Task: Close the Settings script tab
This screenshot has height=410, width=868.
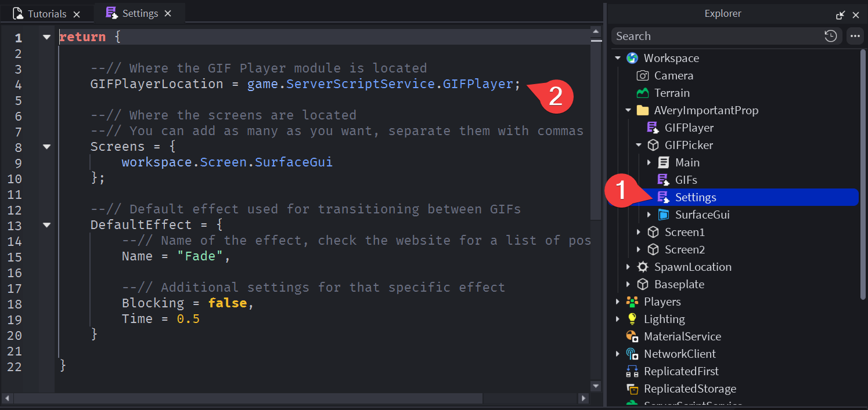Action: (168, 13)
